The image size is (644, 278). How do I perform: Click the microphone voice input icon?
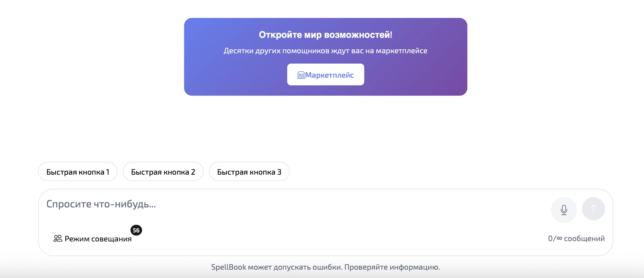click(x=563, y=210)
